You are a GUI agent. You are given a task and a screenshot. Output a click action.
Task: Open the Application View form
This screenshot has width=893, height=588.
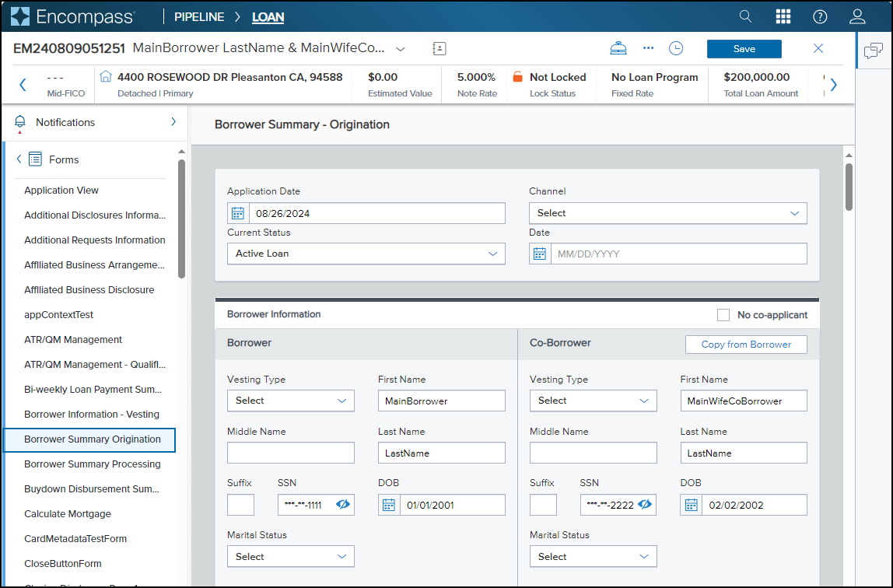pos(61,190)
